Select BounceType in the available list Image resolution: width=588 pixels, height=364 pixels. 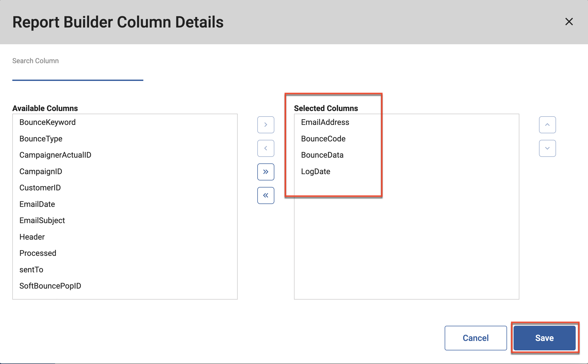coord(41,139)
